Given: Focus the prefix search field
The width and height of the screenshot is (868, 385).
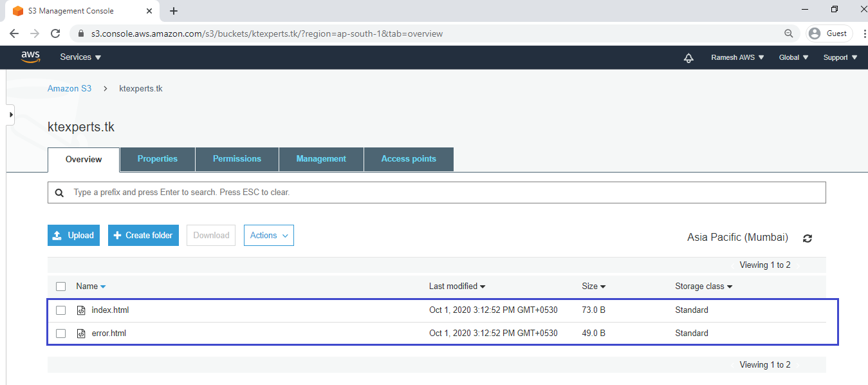Looking at the screenshot, I should tap(436, 192).
